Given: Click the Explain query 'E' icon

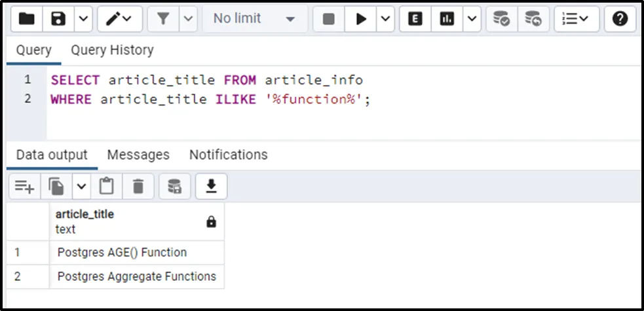Looking at the screenshot, I should [x=415, y=19].
